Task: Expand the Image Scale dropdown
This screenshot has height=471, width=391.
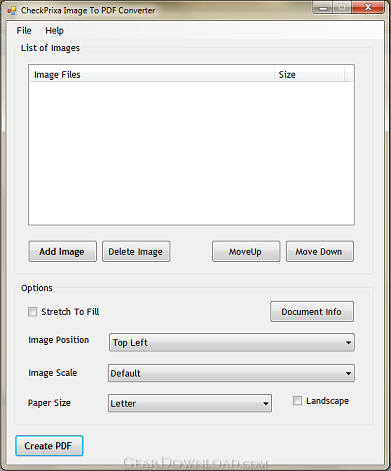Action: 231,373
